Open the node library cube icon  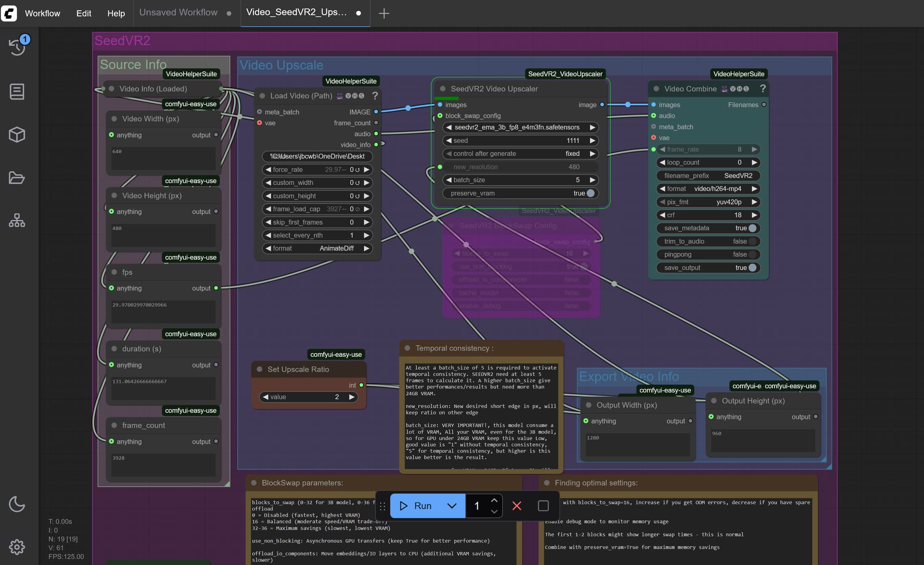[17, 135]
